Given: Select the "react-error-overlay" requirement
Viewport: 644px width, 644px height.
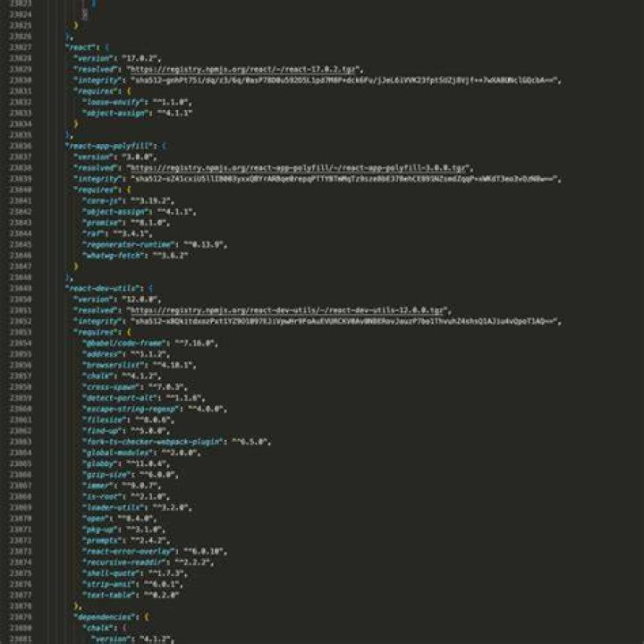Looking at the screenshot, I should (x=155, y=551).
